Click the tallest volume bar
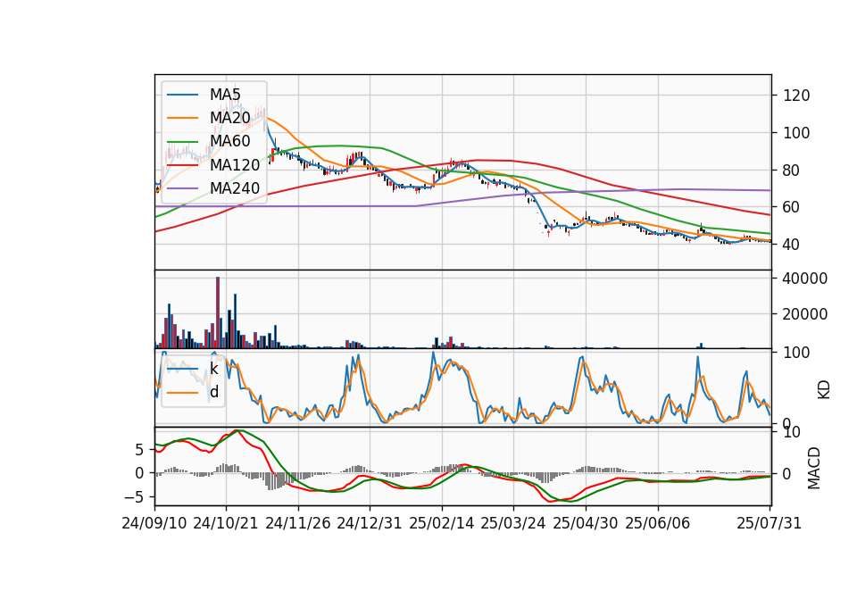This screenshot has height=616, width=857. (x=218, y=312)
